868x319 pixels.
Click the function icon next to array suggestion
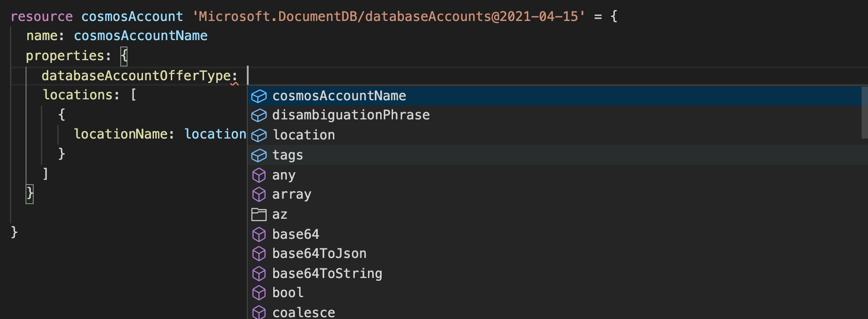pyautogui.click(x=259, y=195)
